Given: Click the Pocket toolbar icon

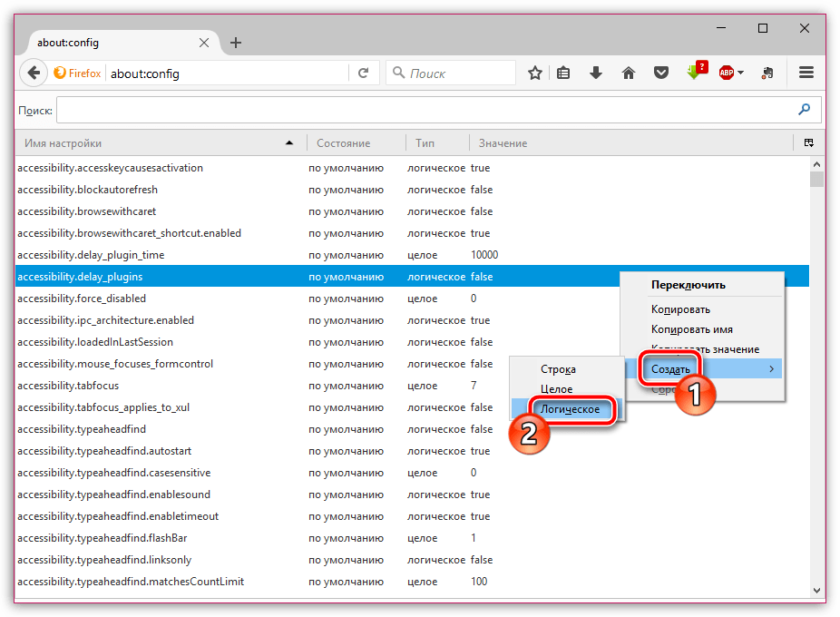Looking at the screenshot, I should (661, 73).
